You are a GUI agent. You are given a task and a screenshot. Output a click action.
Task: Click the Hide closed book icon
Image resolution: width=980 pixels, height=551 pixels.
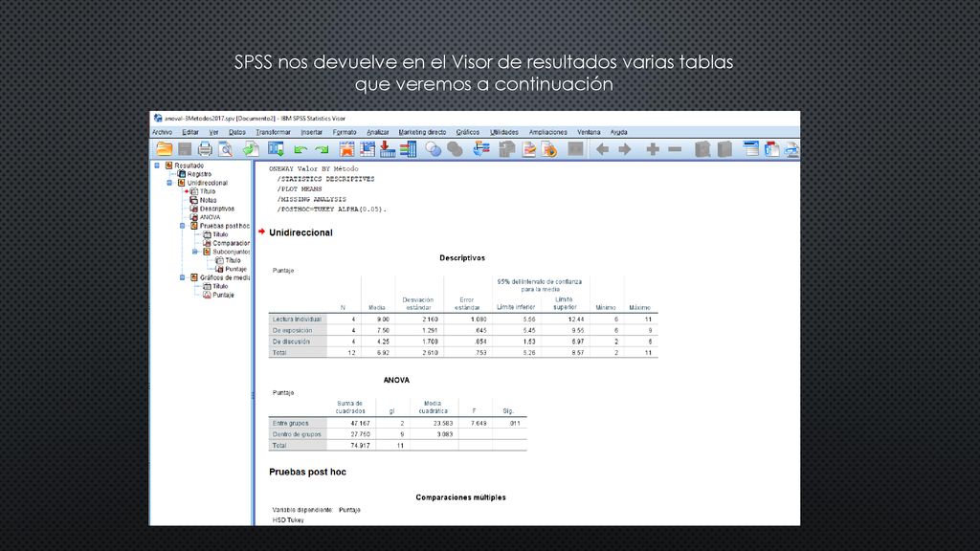724,148
